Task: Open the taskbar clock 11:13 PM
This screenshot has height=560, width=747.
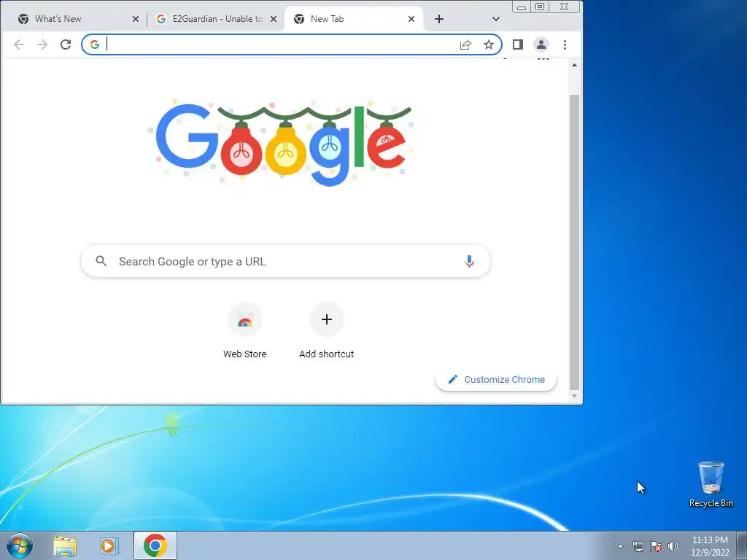Action: (710, 545)
